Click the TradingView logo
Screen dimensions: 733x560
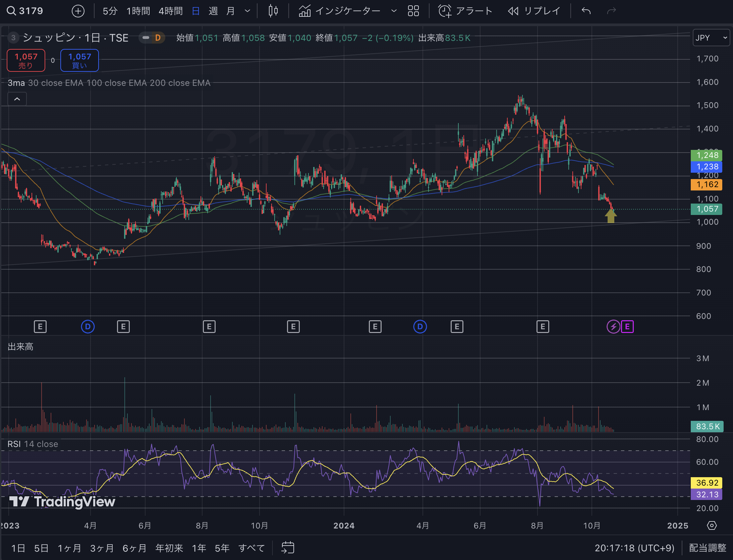pyautogui.click(x=62, y=502)
